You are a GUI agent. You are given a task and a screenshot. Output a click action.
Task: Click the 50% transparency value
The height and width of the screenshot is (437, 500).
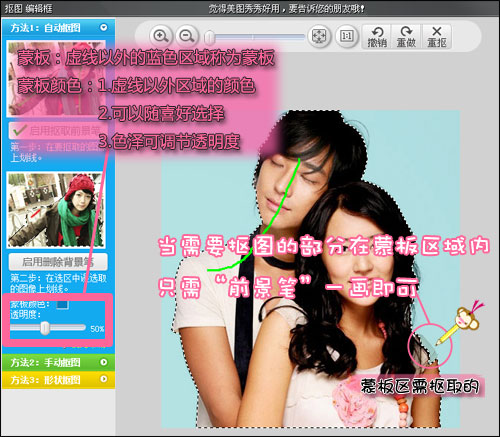(x=97, y=329)
